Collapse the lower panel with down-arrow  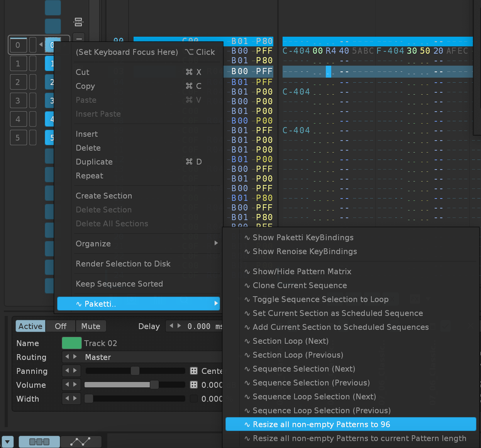[7, 441]
